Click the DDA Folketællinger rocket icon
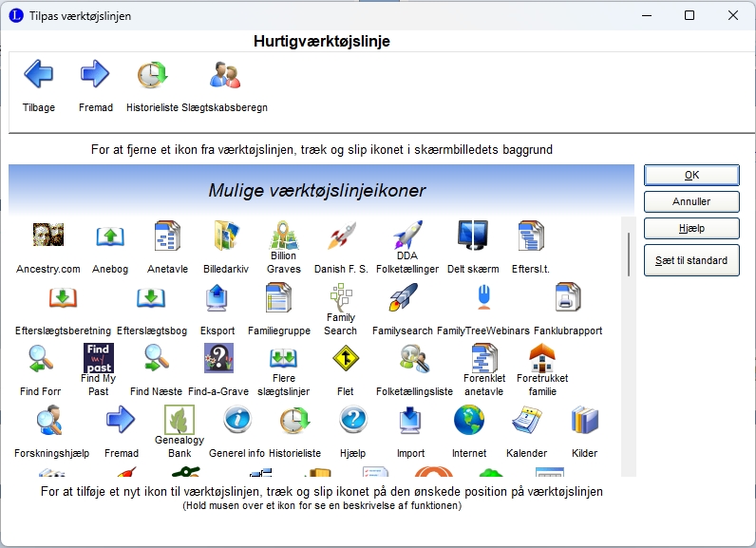756x548 pixels. (x=406, y=235)
